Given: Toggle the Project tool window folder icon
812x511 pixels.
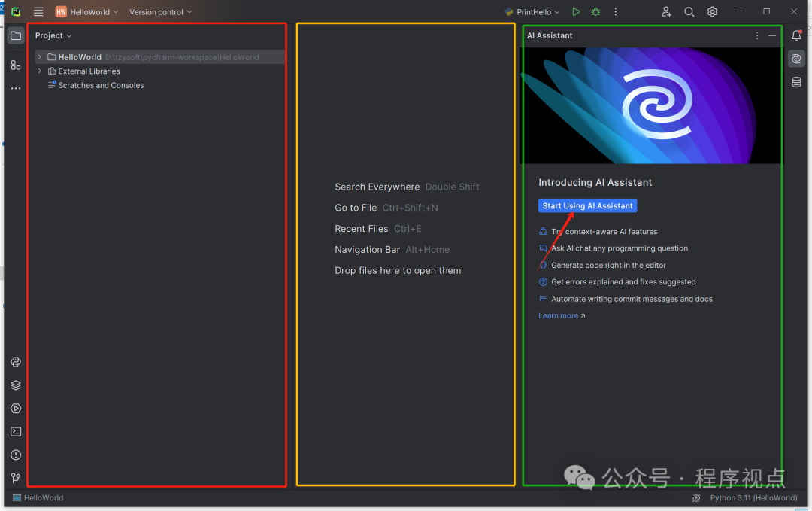Looking at the screenshot, I should point(16,36).
